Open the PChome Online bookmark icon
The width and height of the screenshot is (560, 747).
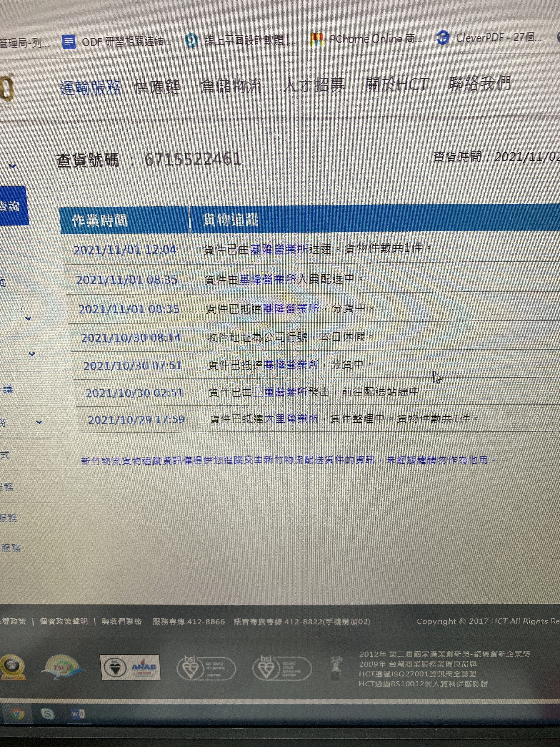pos(316,40)
